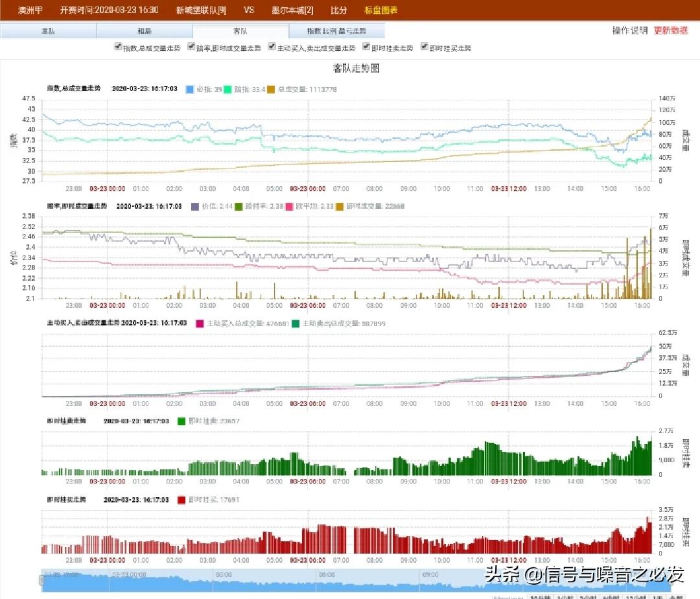The image size is (700, 599).
Task: Switch to the 主队 tab
Action: click(48, 31)
